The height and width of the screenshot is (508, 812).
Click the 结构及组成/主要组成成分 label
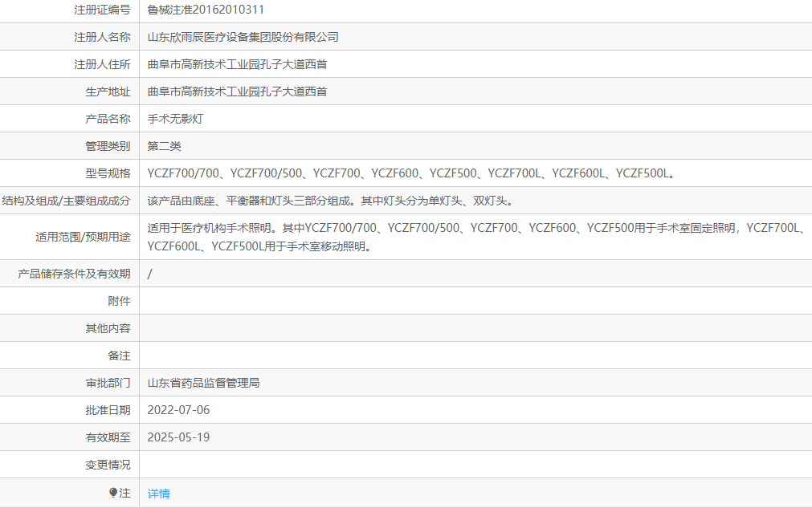click(67, 201)
